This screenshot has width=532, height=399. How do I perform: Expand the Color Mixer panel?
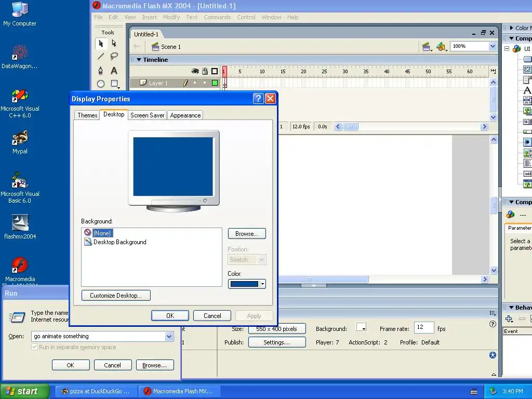tap(512, 28)
